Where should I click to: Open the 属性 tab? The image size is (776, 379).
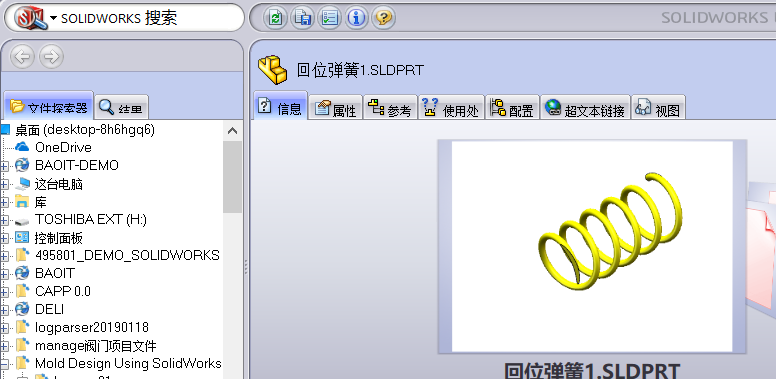click(x=336, y=108)
